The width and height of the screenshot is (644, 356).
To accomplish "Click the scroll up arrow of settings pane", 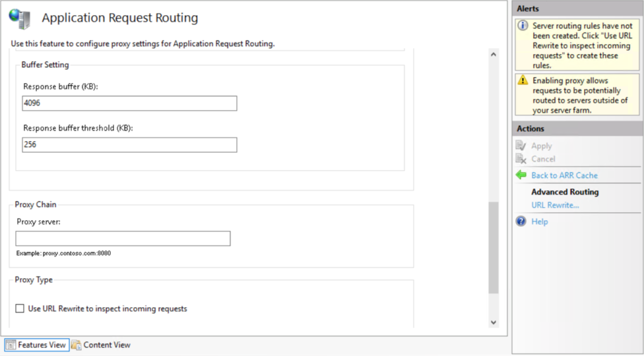I will pos(494,54).
